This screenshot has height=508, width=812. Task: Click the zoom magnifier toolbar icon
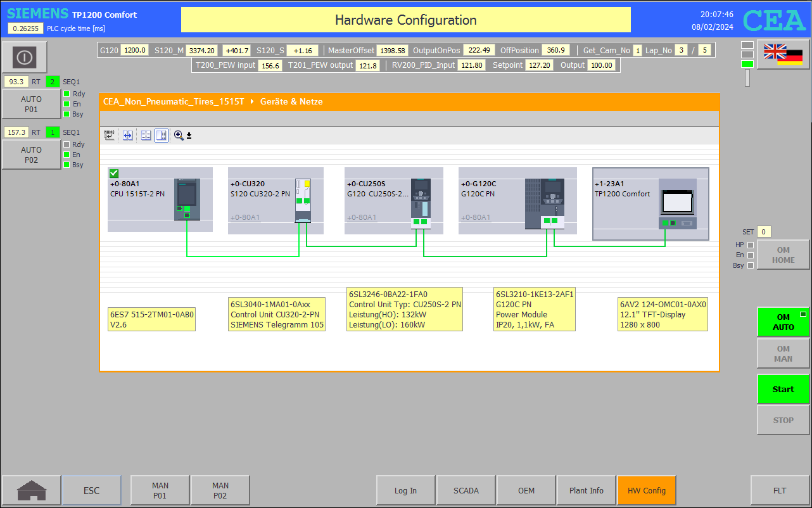179,135
